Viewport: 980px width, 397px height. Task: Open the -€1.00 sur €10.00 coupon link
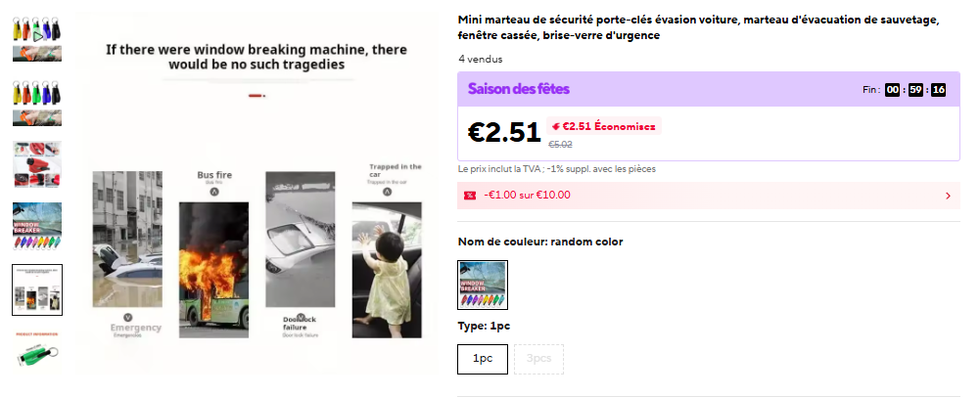527,196
